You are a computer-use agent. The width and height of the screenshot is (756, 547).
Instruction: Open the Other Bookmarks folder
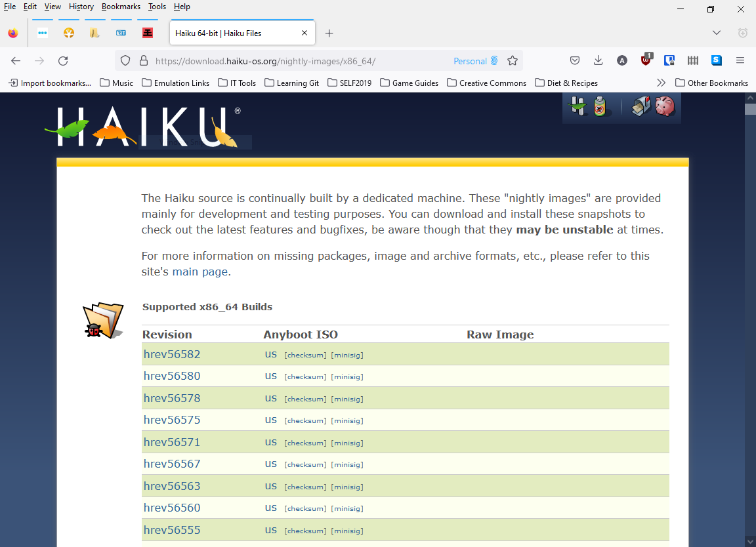click(711, 83)
